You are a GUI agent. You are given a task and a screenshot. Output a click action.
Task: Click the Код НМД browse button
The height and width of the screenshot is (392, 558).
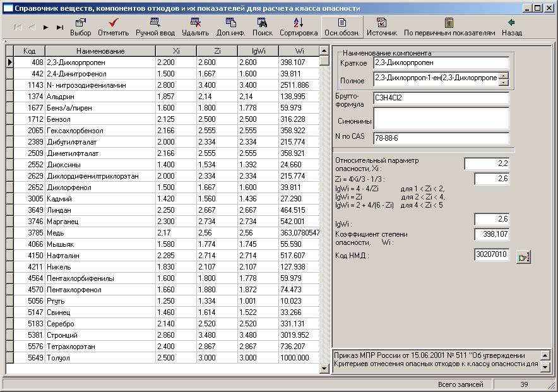(x=524, y=256)
